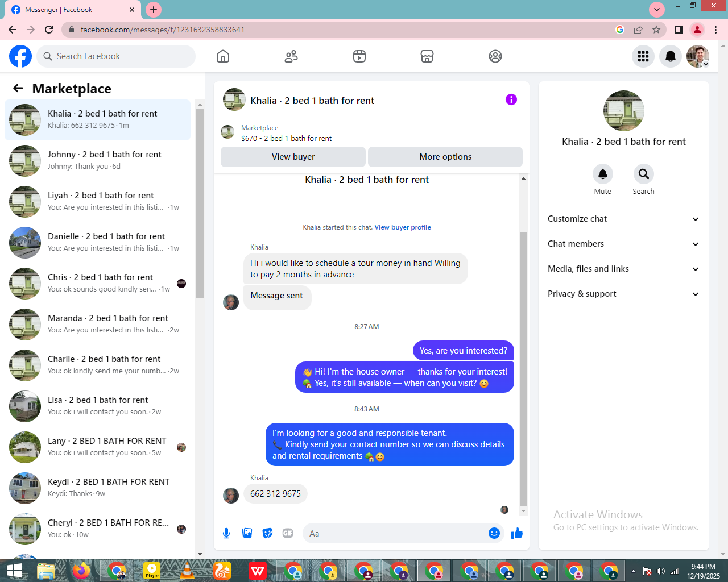Click the browser reload button
The width and height of the screenshot is (728, 582).
(49, 30)
